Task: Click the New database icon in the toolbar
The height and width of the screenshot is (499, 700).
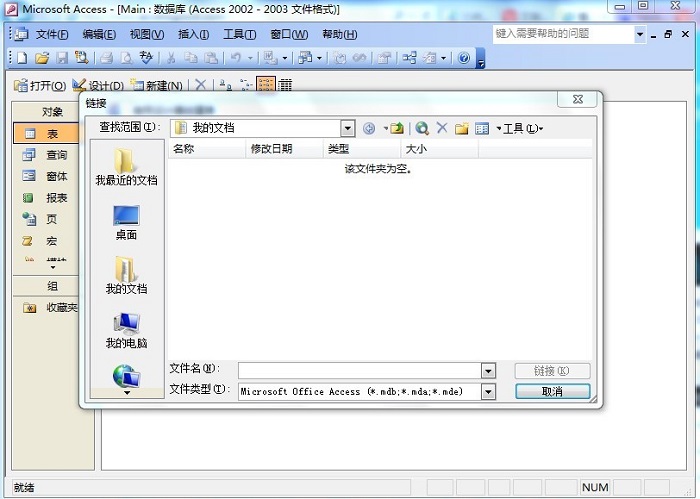Action: click(22, 58)
